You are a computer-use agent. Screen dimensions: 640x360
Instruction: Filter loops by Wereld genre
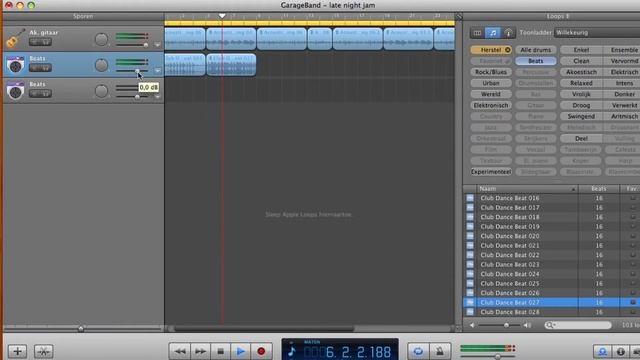coord(491,94)
